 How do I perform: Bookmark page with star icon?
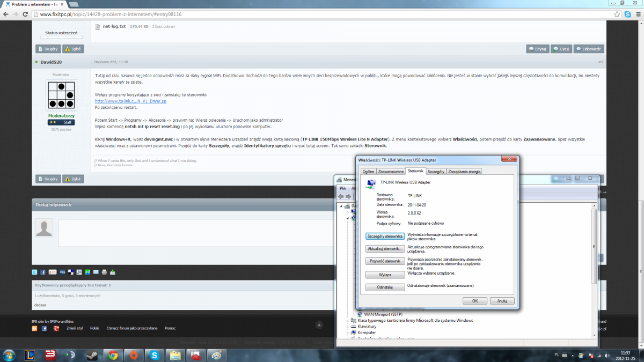pos(617,14)
